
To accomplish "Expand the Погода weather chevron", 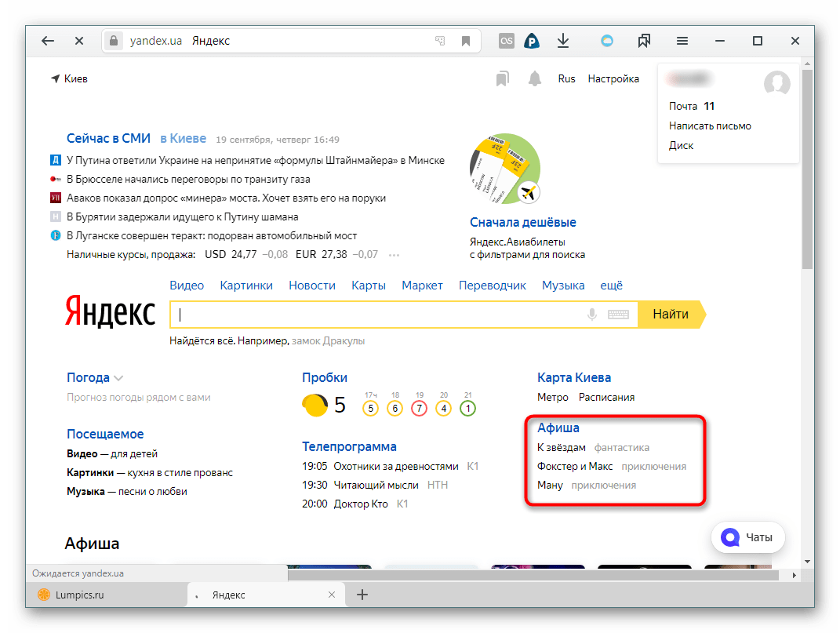I will 118,378.
